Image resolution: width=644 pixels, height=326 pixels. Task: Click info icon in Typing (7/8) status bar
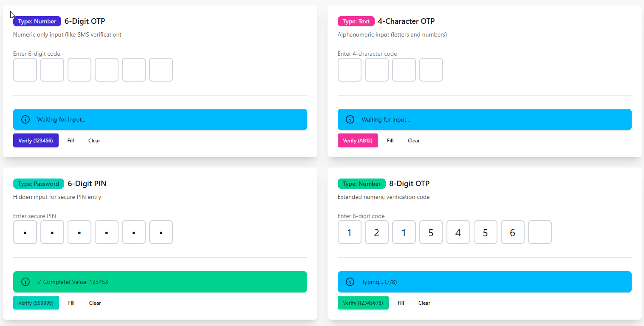click(x=350, y=282)
